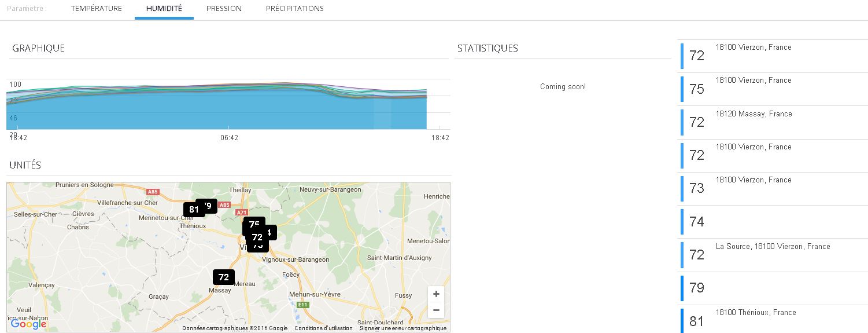This screenshot has width=868, height=333.
Task: Open Conditions d'utilisation link
Action: [323, 328]
